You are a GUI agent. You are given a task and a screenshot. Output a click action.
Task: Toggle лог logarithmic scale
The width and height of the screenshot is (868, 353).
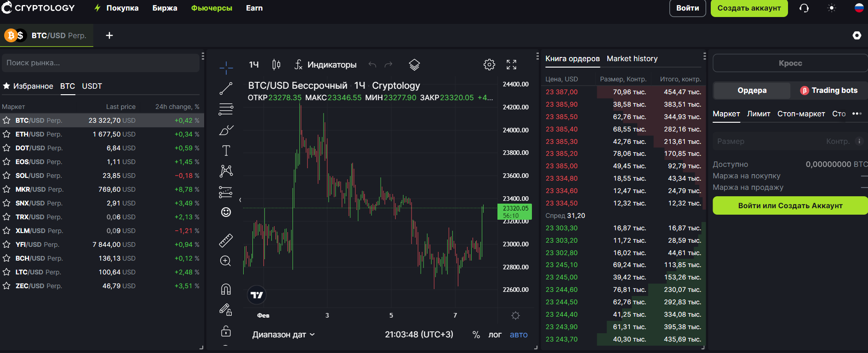(495, 335)
